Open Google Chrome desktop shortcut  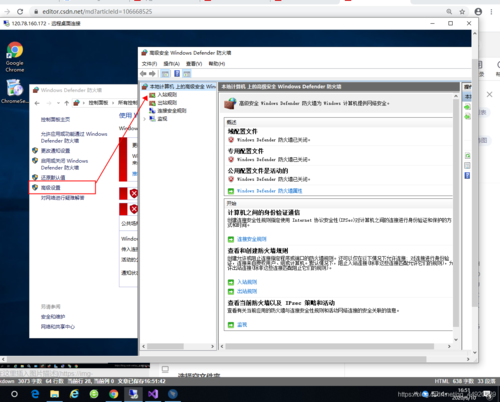coord(15,57)
